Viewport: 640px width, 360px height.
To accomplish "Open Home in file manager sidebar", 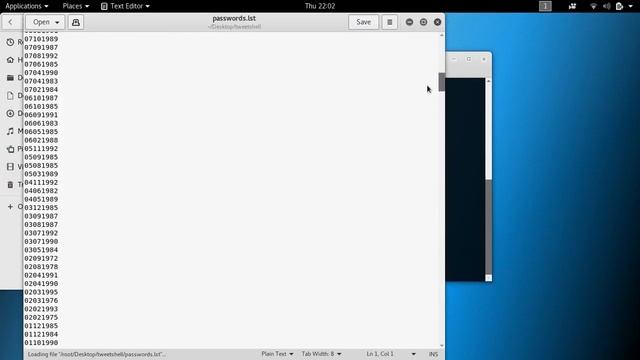I will coord(10,60).
